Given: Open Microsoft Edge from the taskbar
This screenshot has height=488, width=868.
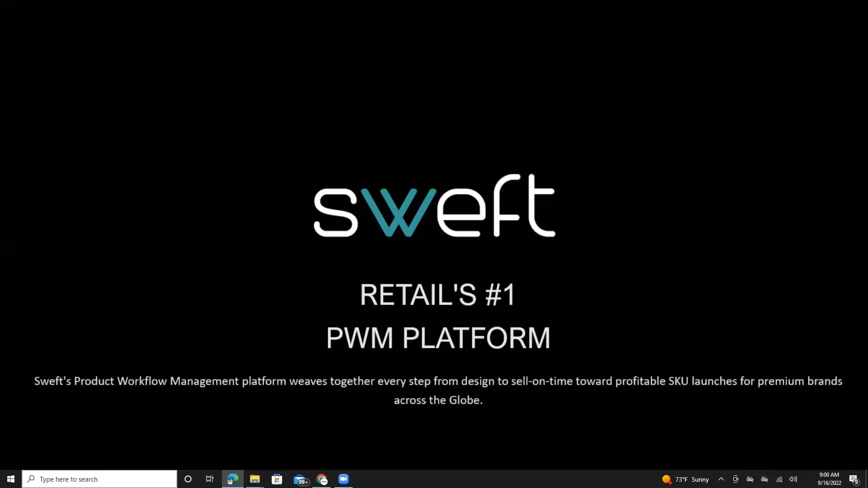Looking at the screenshot, I should (x=232, y=479).
